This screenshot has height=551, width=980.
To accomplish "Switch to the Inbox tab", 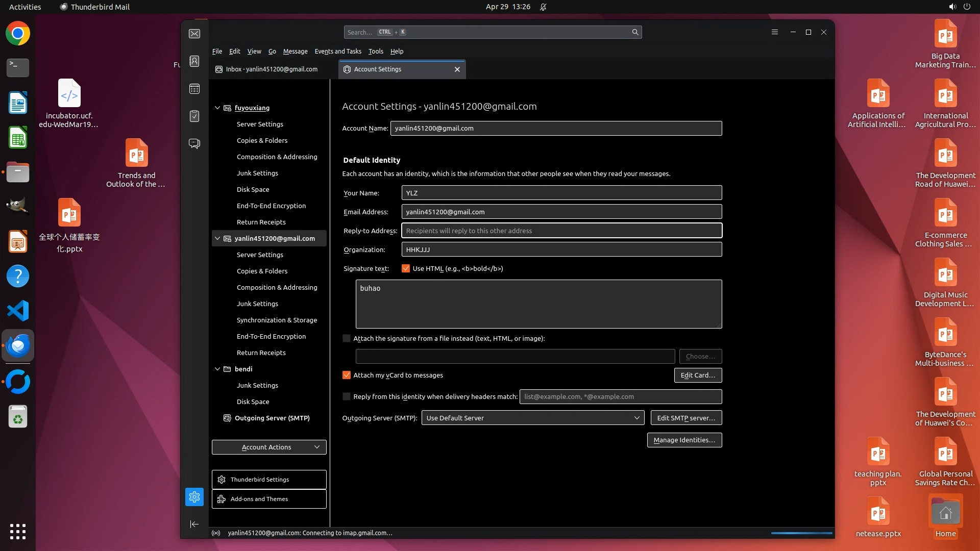I will [272, 69].
